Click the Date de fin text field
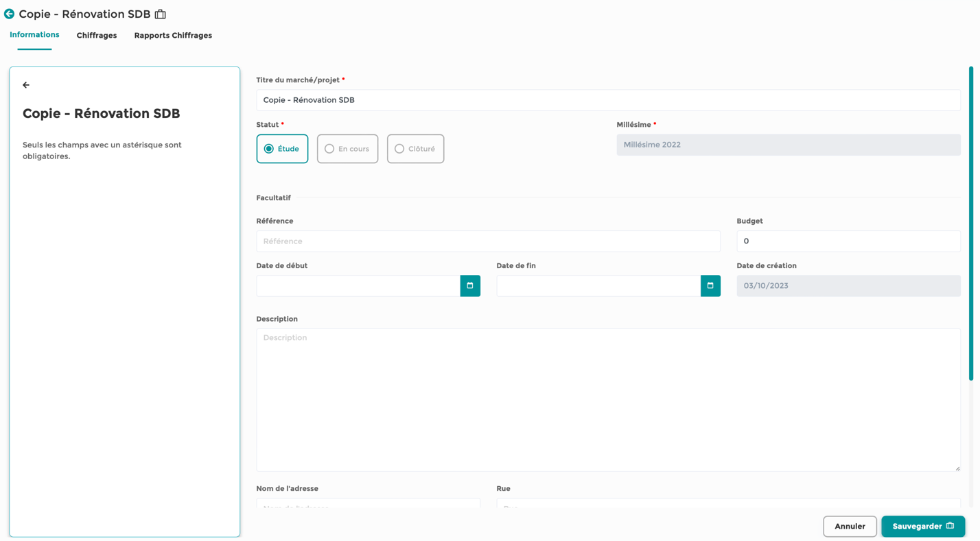The width and height of the screenshot is (980, 541). [598, 286]
